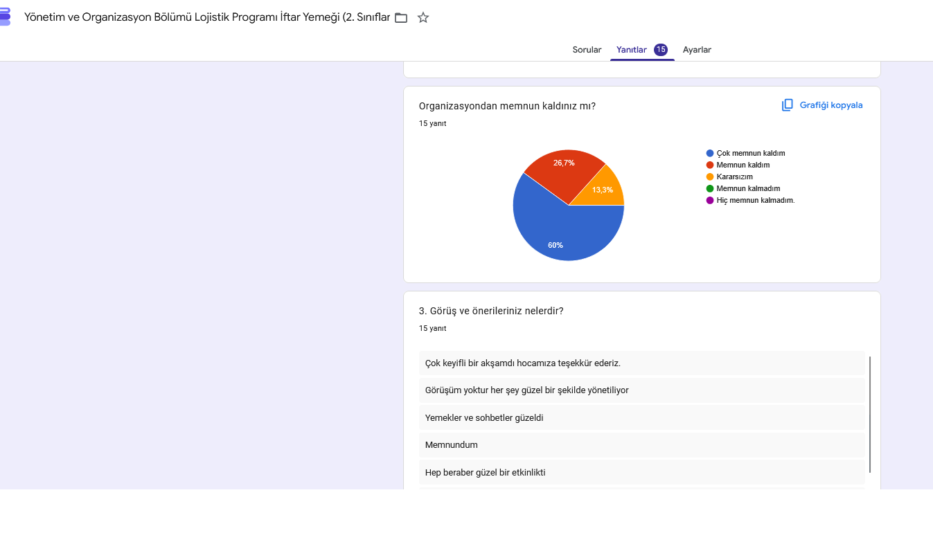The height and width of the screenshot is (560, 933).
Task: Select the response 'Yemekler ve sohbetler güzeldi'
Action: point(642,418)
